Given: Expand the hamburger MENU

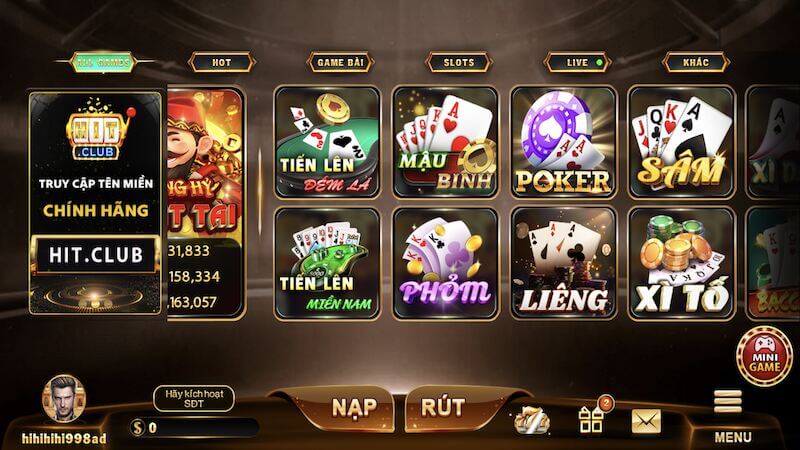Looking at the screenshot, I should [x=730, y=416].
